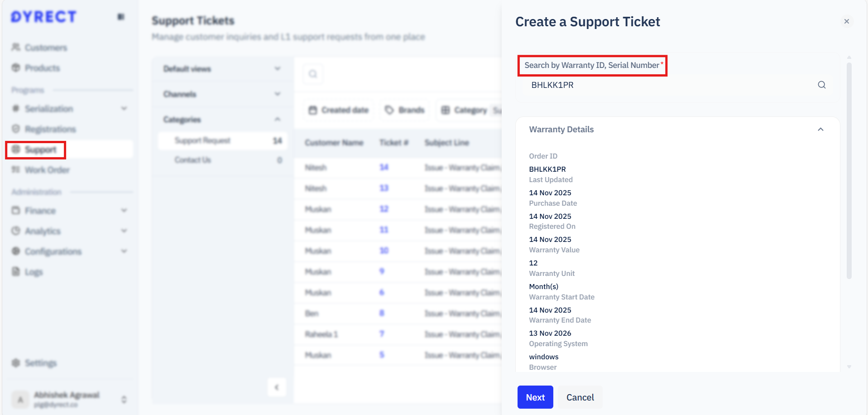
Task: Open Customers in the sidebar
Action: pos(45,48)
